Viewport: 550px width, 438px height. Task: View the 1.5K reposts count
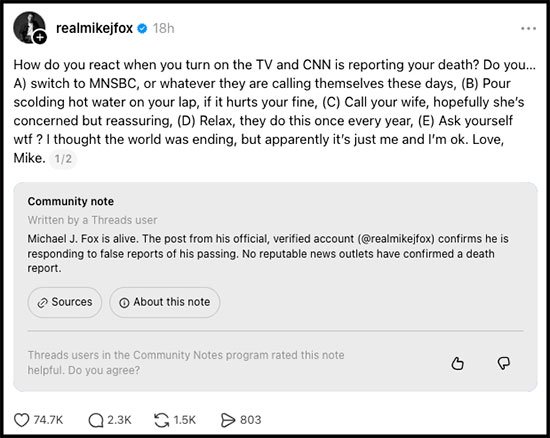coord(185,420)
